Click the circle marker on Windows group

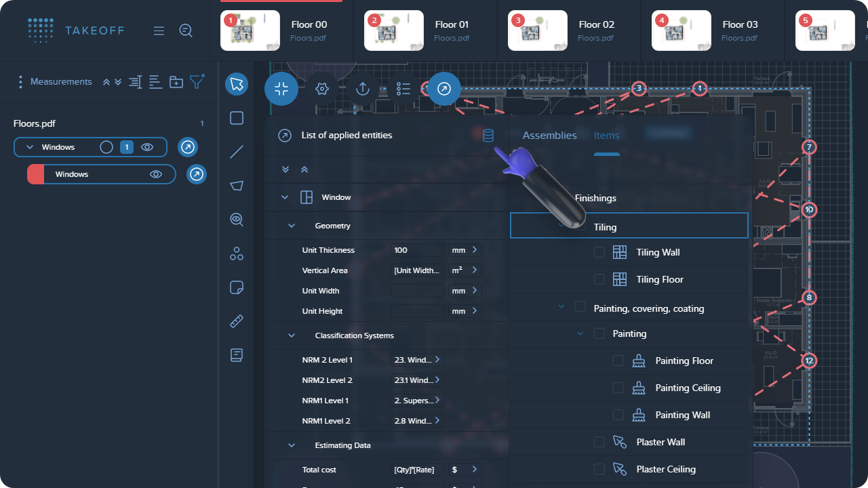click(106, 147)
